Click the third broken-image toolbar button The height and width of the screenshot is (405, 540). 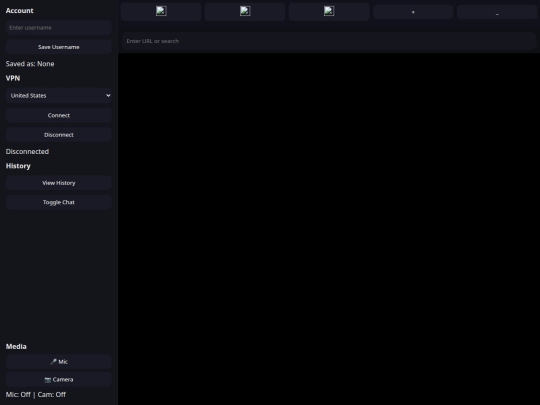coord(329,11)
